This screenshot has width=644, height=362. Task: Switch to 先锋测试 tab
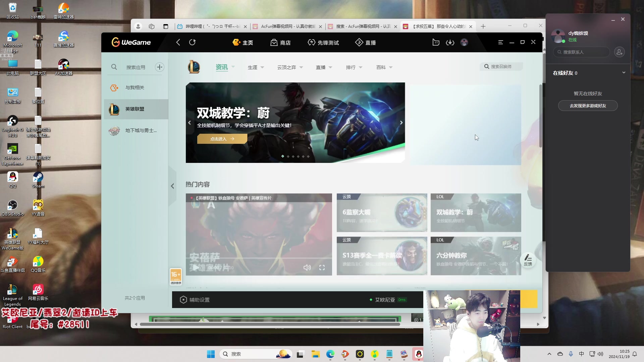pyautogui.click(x=323, y=43)
